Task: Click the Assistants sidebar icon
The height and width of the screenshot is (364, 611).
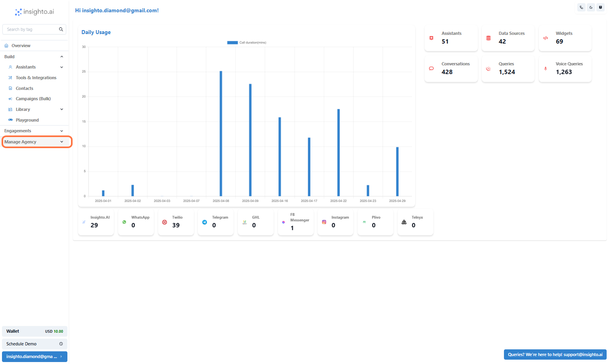Action: pyautogui.click(x=10, y=67)
